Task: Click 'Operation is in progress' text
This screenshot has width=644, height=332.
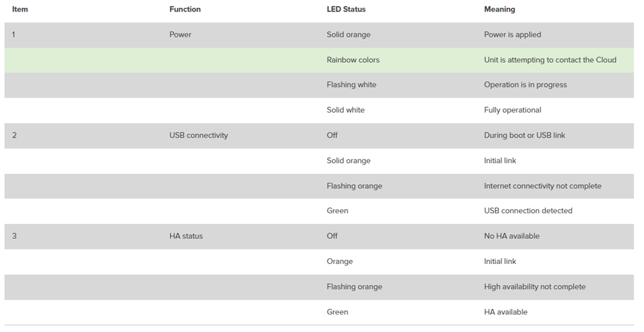Action: [525, 85]
